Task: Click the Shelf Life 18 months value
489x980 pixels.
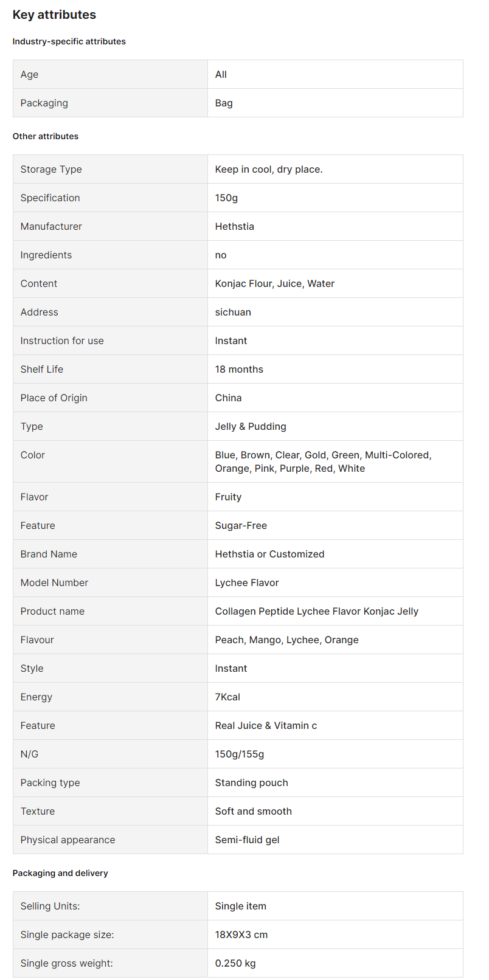Action: (239, 370)
